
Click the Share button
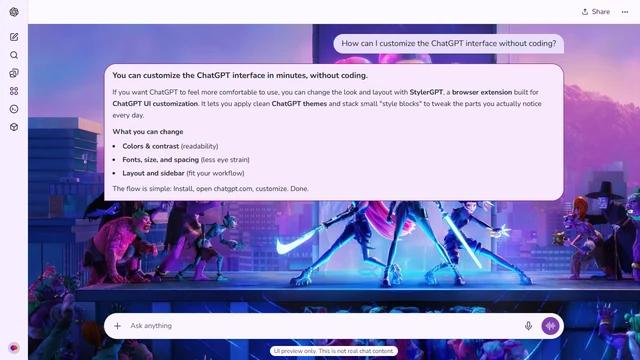pyautogui.click(x=596, y=12)
